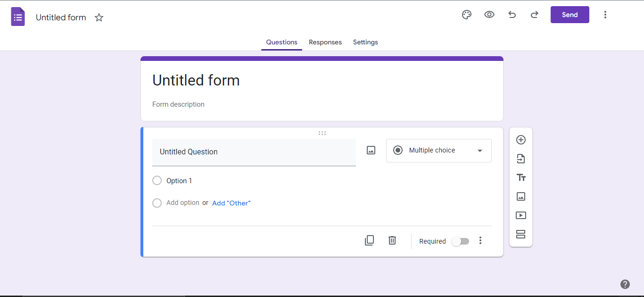Add title and description from sidebar
The image size is (644, 297).
(521, 178)
